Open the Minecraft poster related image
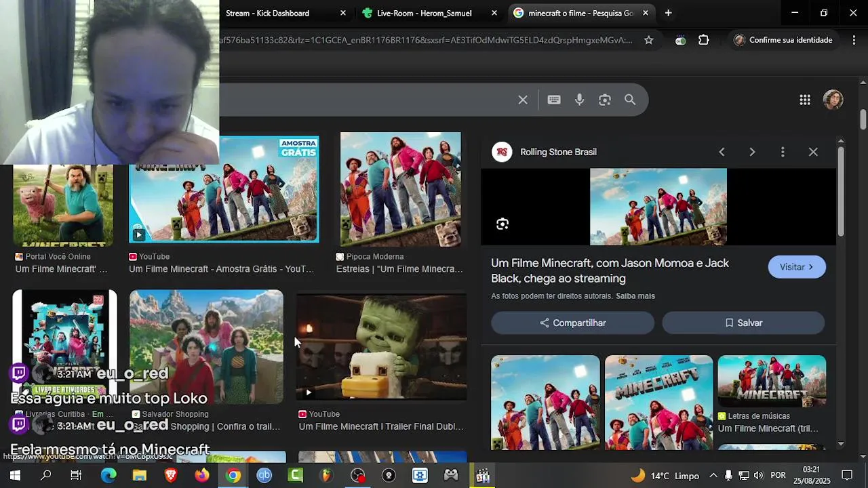Image resolution: width=868 pixels, height=488 pixels. [658, 403]
